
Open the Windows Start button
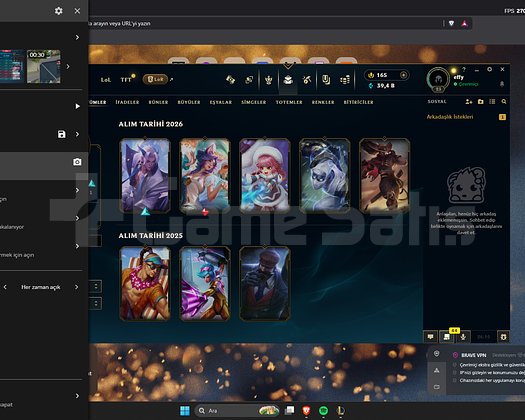[x=185, y=411]
